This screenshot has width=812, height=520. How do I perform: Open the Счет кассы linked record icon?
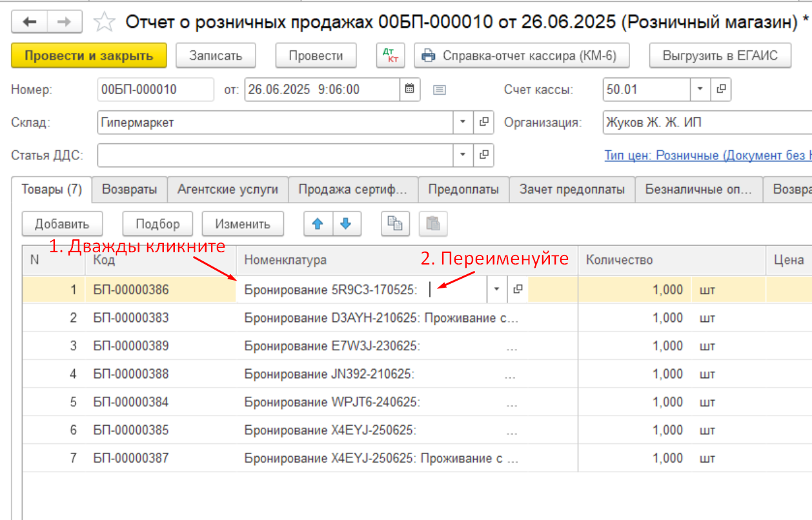pyautogui.click(x=721, y=90)
